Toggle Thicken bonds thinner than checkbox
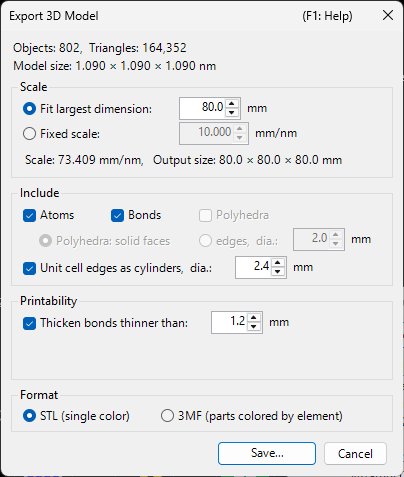 click(x=29, y=323)
